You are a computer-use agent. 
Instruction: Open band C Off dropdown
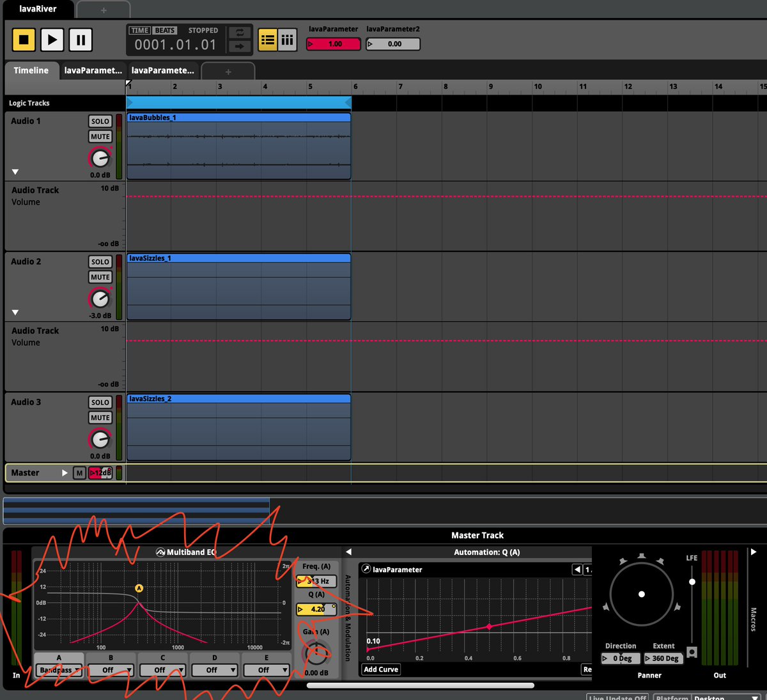point(162,670)
